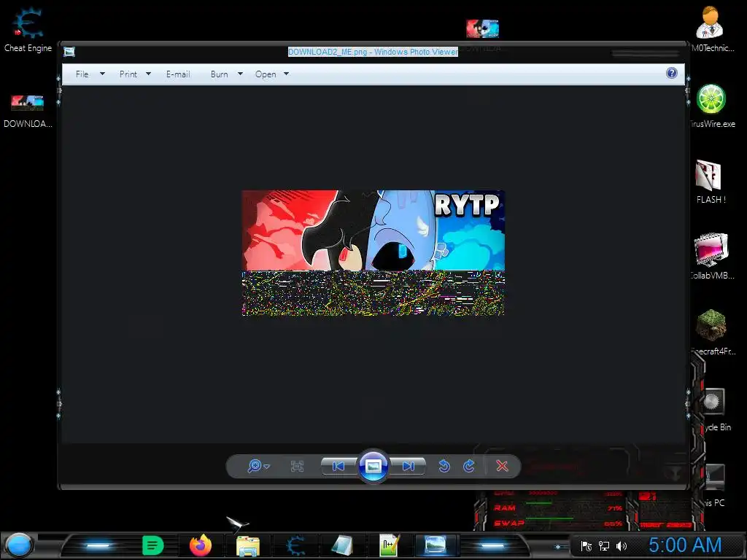The height and width of the screenshot is (560, 747).
Task: Select the M0Technic... user desktop icon
Action: click(x=711, y=29)
